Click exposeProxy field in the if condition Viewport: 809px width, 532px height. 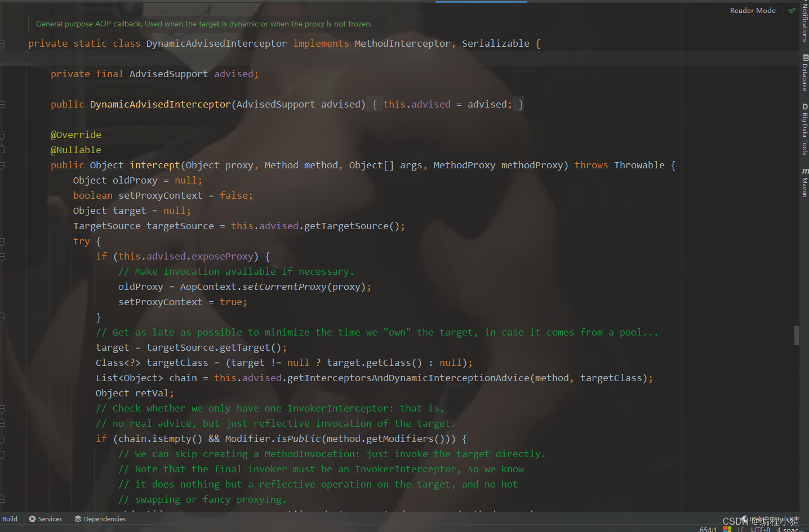tap(223, 257)
